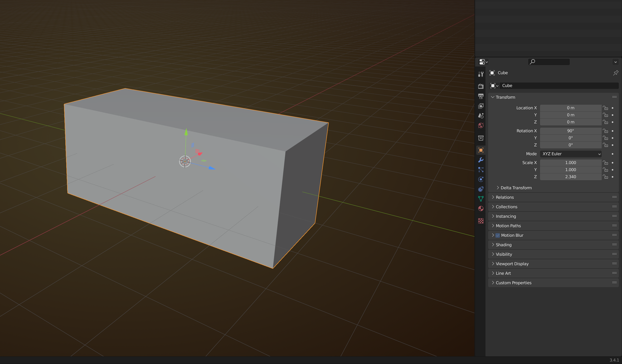The height and width of the screenshot is (364, 622).
Task: Open the Material properties tab
Action: click(481, 208)
